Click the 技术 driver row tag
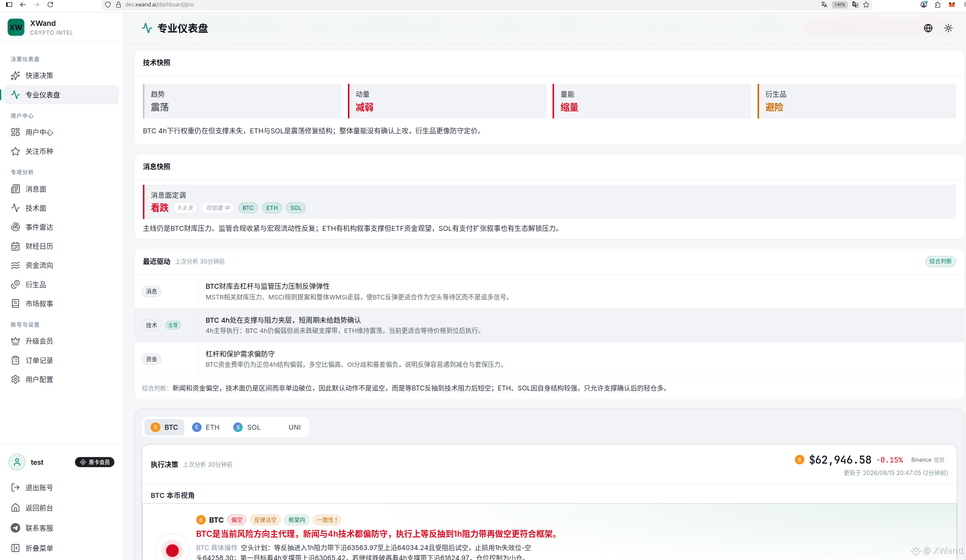 click(151, 325)
